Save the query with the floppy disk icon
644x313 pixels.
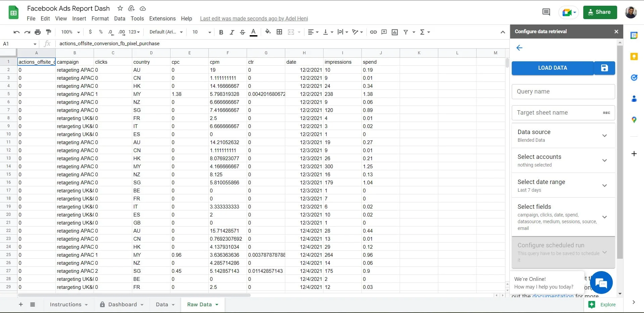pos(604,68)
